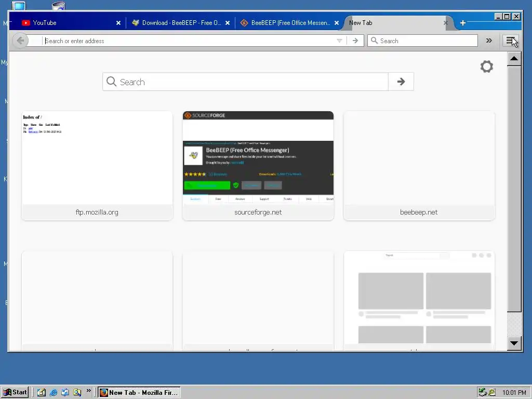532x399 pixels.
Task: Open a new tab with plus button
Action: (463, 23)
